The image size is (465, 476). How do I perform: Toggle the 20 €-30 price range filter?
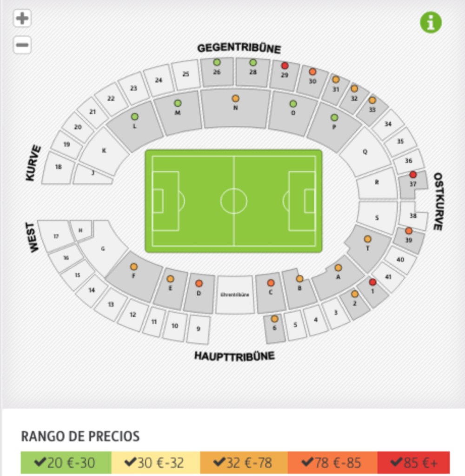pos(66,463)
